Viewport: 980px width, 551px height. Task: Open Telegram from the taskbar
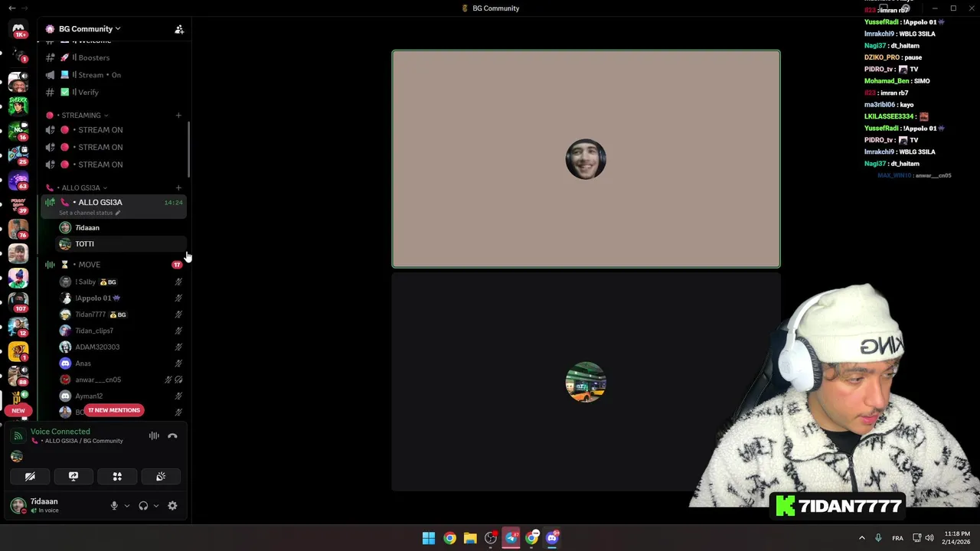[511, 538]
